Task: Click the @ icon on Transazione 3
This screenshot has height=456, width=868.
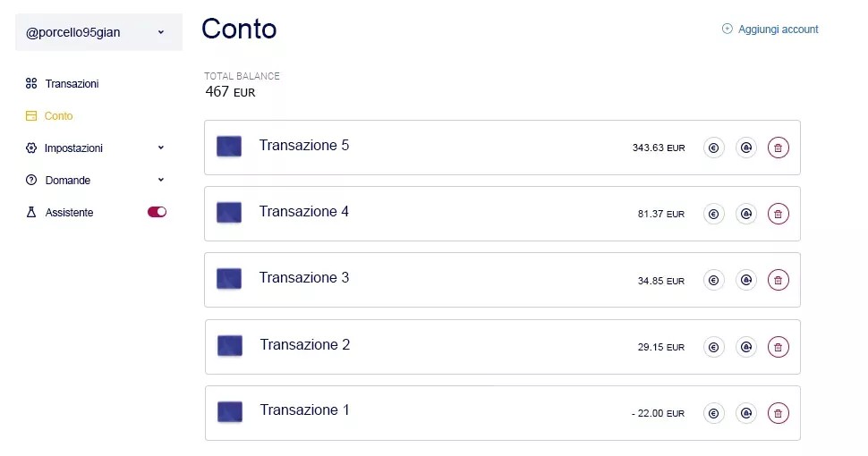Action: pos(746,280)
